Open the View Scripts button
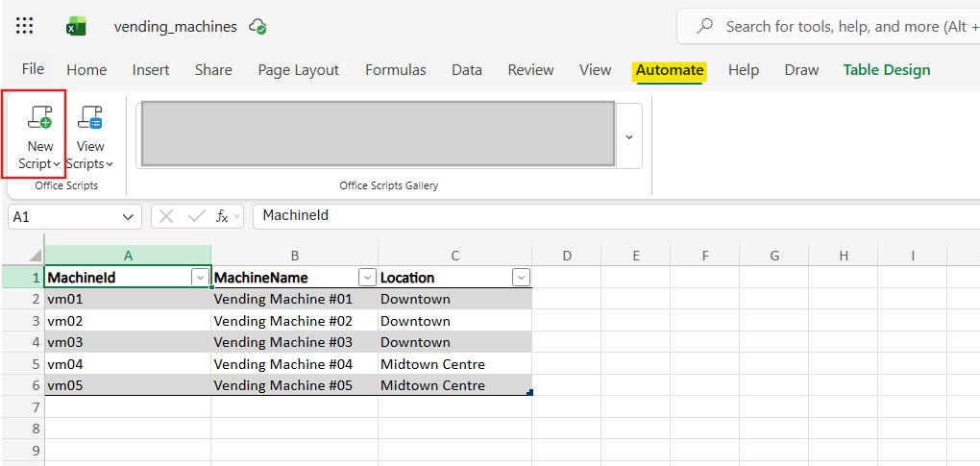 tap(90, 136)
